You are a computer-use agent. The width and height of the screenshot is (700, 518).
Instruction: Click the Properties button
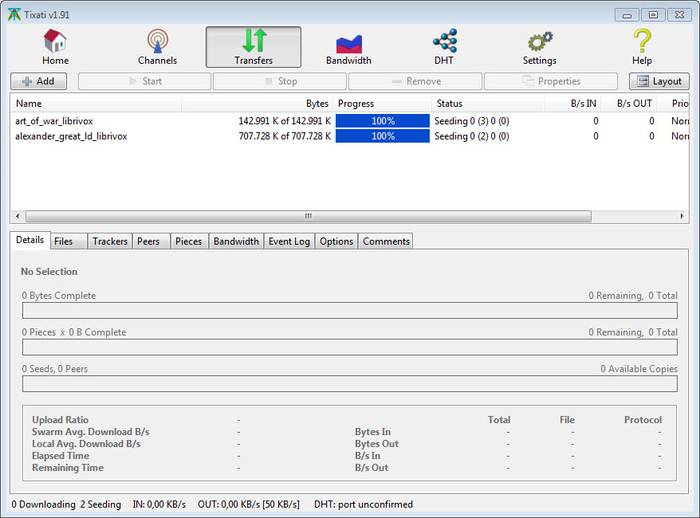click(551, 81)
